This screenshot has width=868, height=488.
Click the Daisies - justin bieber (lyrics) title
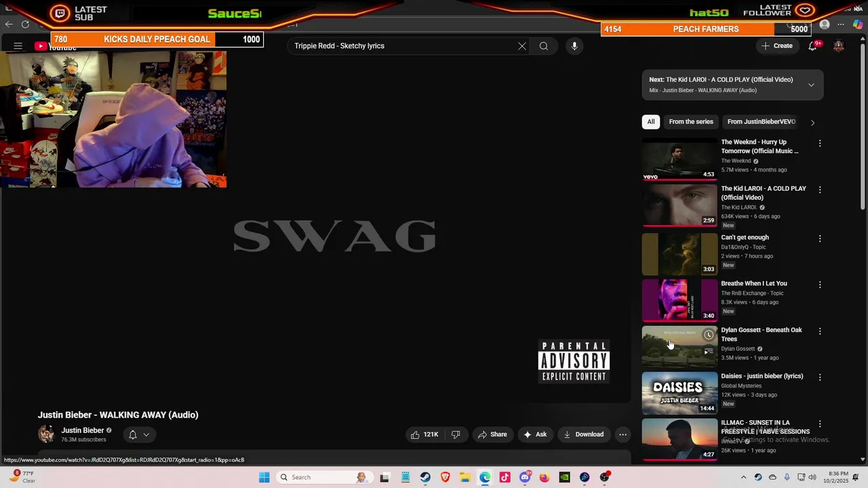click(762, 376)
